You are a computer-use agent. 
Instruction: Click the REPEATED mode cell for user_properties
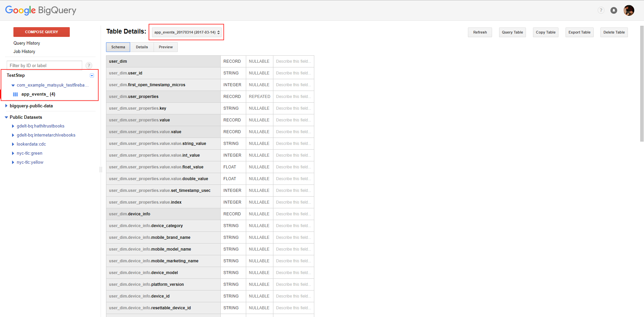260,97
